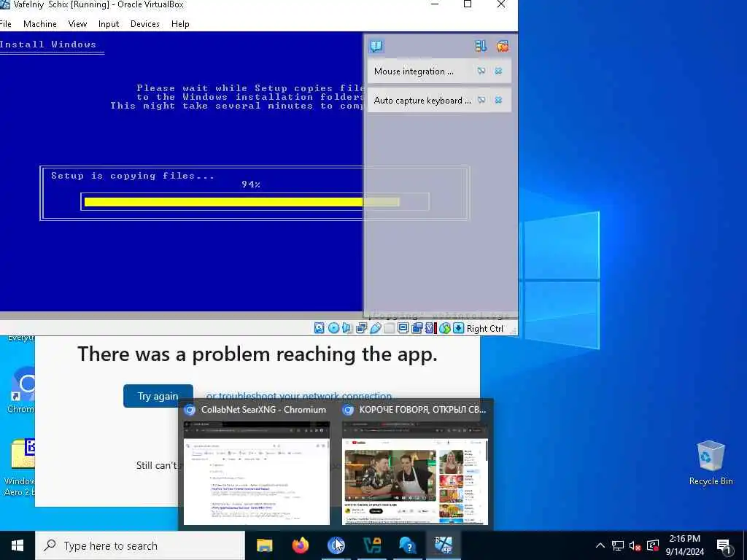Open the File menu in VirtualBox
The height and width of the screenshot is (560, 747).
tap(6, 24)
